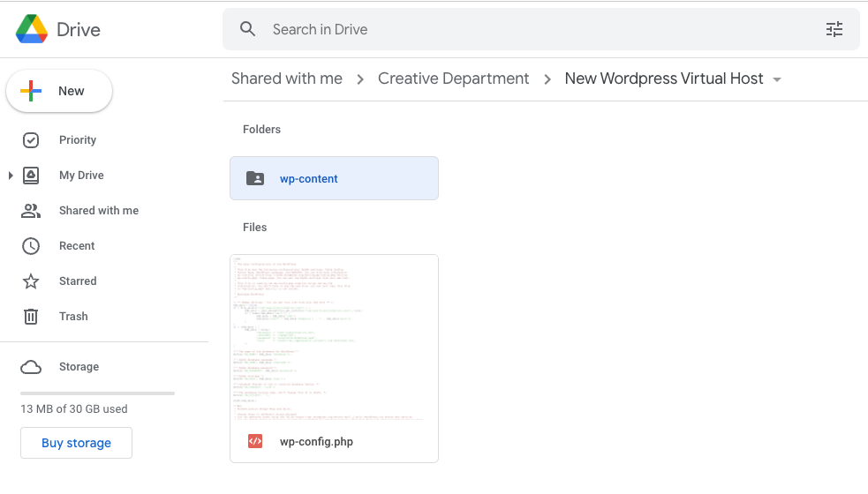The width and height of the screenshot is (868, 494).
Task: Open search filter options icon
Action: tap(834, 29)
